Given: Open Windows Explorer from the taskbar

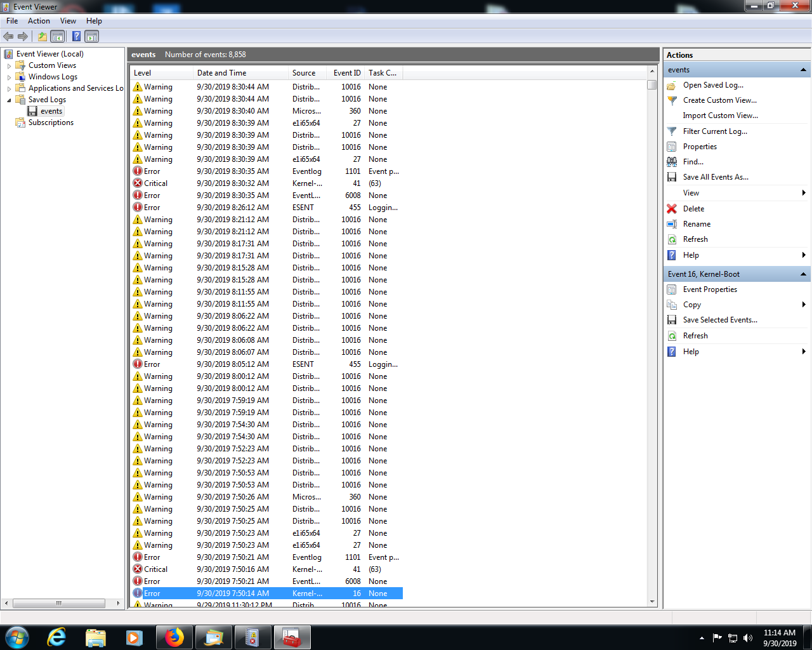Looking at the screenshot, I should click(x=95, y=637).
